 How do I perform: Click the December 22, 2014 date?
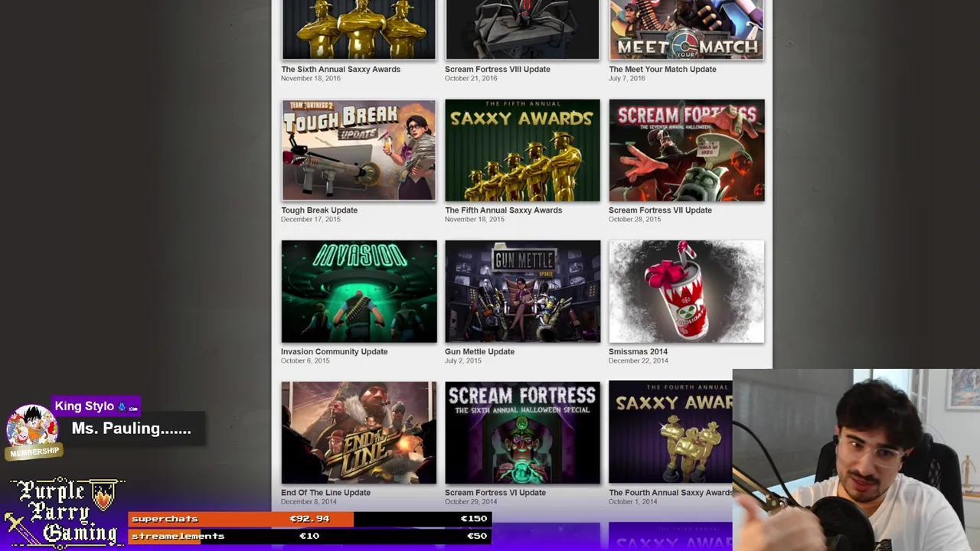point(639,360)
